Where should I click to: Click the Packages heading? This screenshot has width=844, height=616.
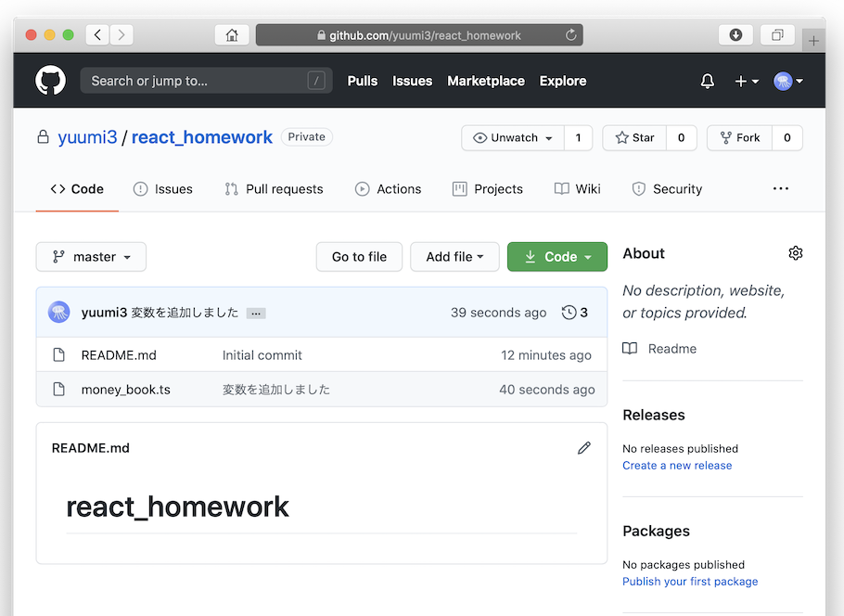pos(656,532)
